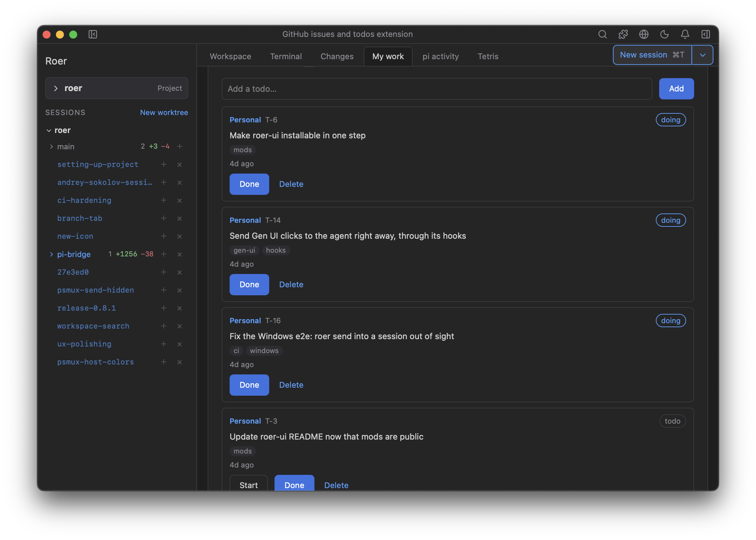Collapse the roer sessions group
This screenshot has width=756, height=540.
(x=49, y=130)
